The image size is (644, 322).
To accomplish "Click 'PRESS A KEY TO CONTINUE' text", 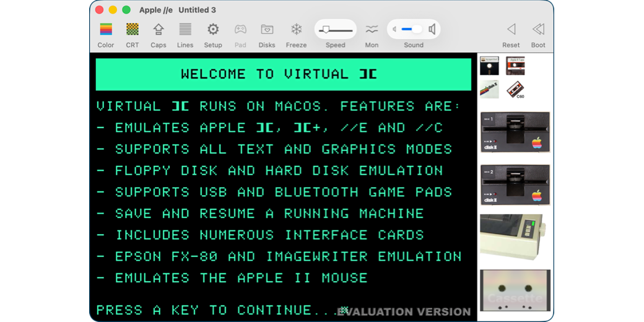I will [x=204, y=310].
